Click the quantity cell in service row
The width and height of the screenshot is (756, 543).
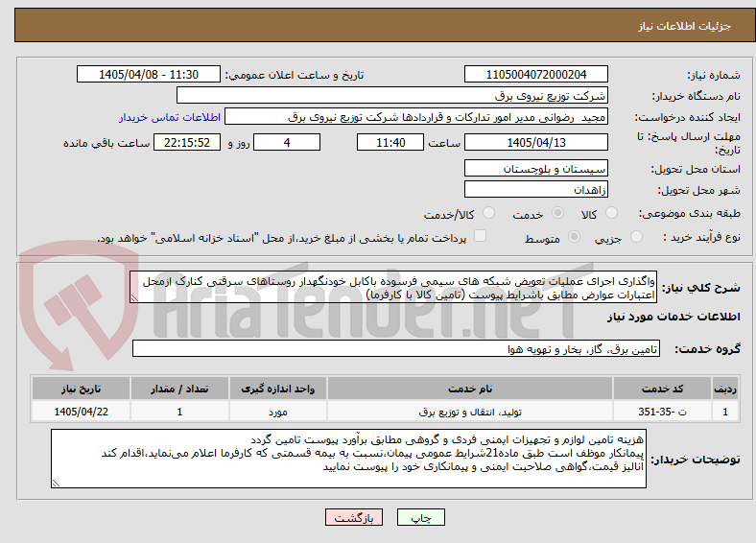point(179,412)
